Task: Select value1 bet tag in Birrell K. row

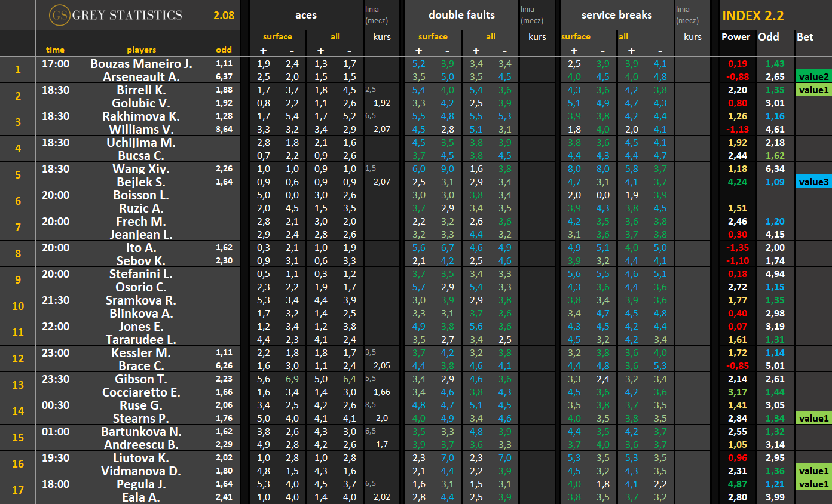Action: (x=813, y=90)
